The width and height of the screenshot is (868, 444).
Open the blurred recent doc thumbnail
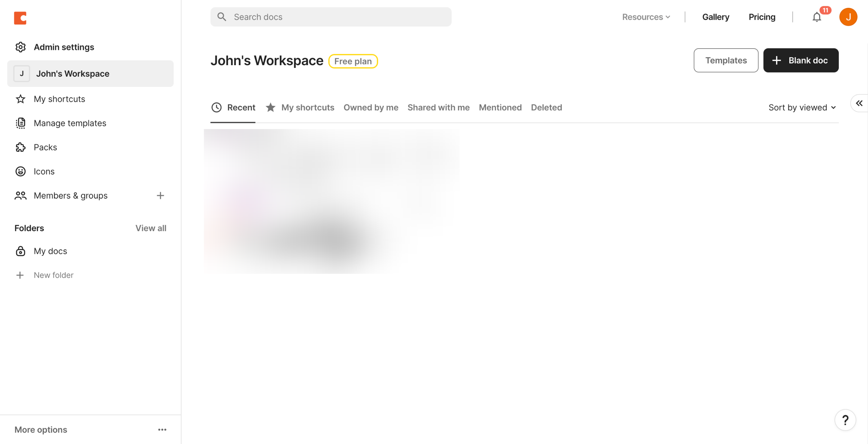331,201
